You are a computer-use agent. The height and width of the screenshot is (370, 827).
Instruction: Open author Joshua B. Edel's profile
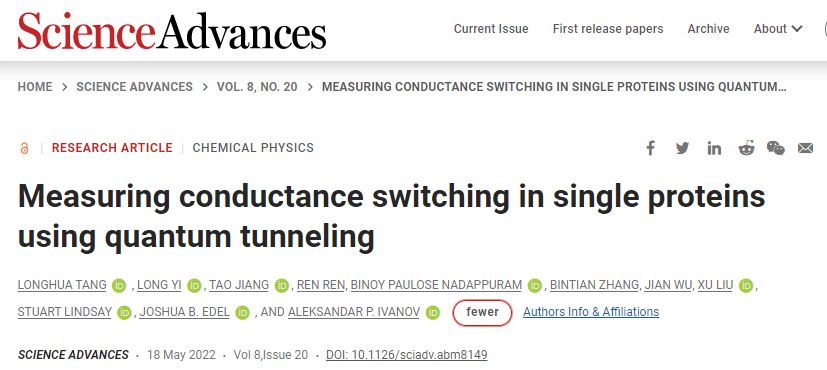pos(185,313)
